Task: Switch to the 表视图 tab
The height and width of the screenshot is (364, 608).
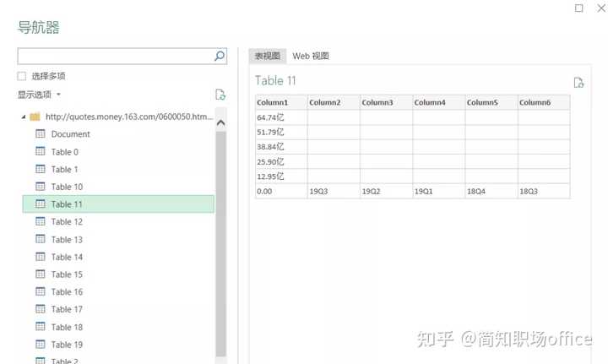Action: click(x=268, y=56)
